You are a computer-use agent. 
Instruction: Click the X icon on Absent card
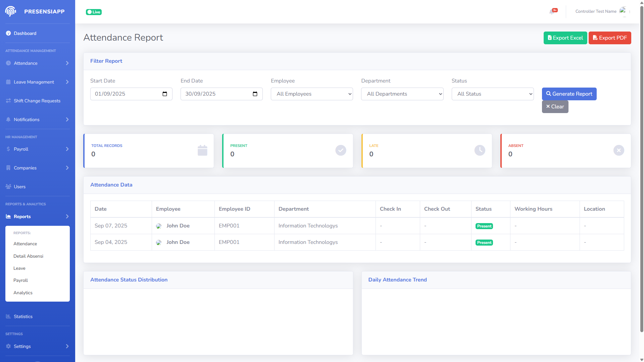click(618, 150)
